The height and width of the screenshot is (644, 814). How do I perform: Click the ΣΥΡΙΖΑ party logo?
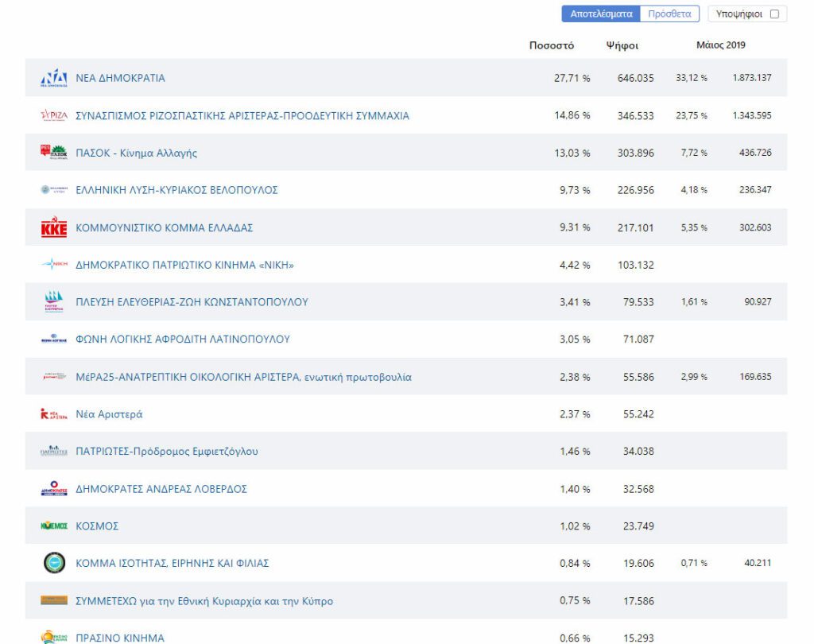tap(54, 115)
